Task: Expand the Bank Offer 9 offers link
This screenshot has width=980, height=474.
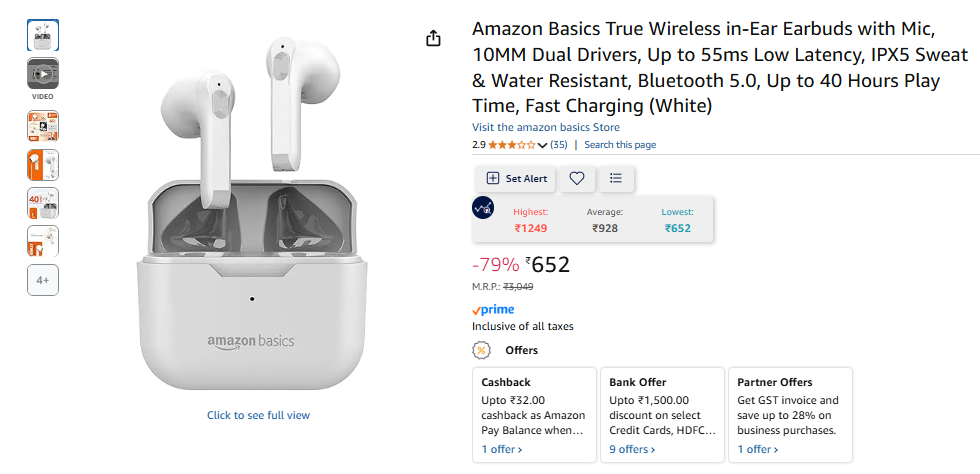Action: click(x=633, y=449)
